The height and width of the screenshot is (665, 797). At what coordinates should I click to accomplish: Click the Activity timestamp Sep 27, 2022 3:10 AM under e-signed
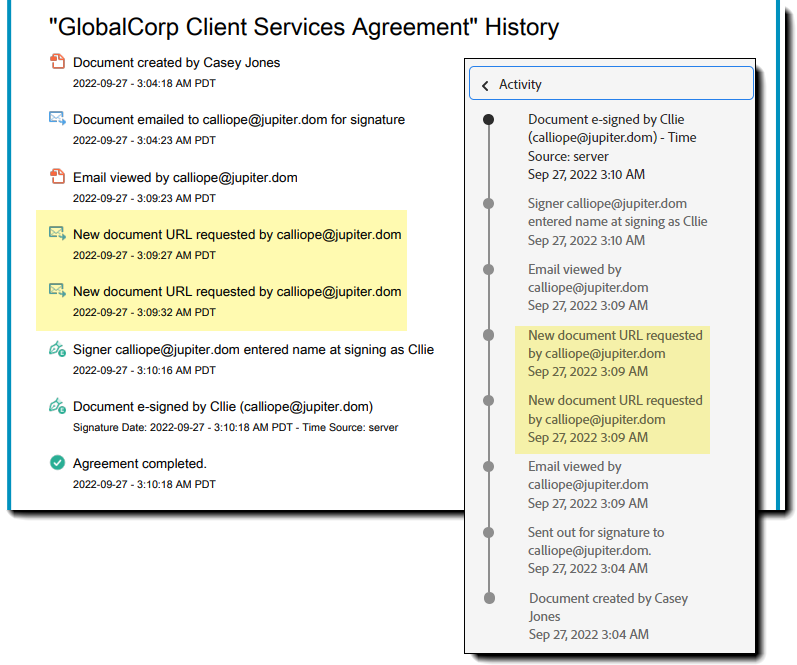click(x=586, y=174)
